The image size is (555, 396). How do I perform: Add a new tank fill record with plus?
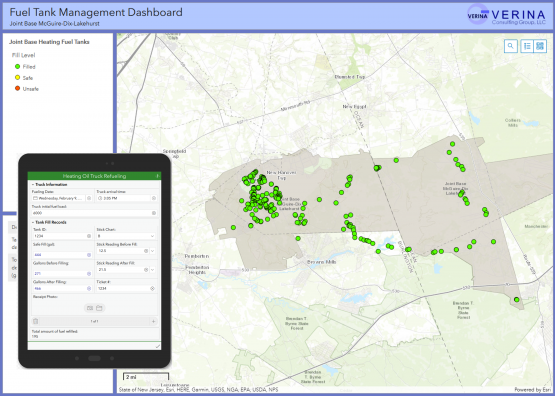[x=154, y=321]
